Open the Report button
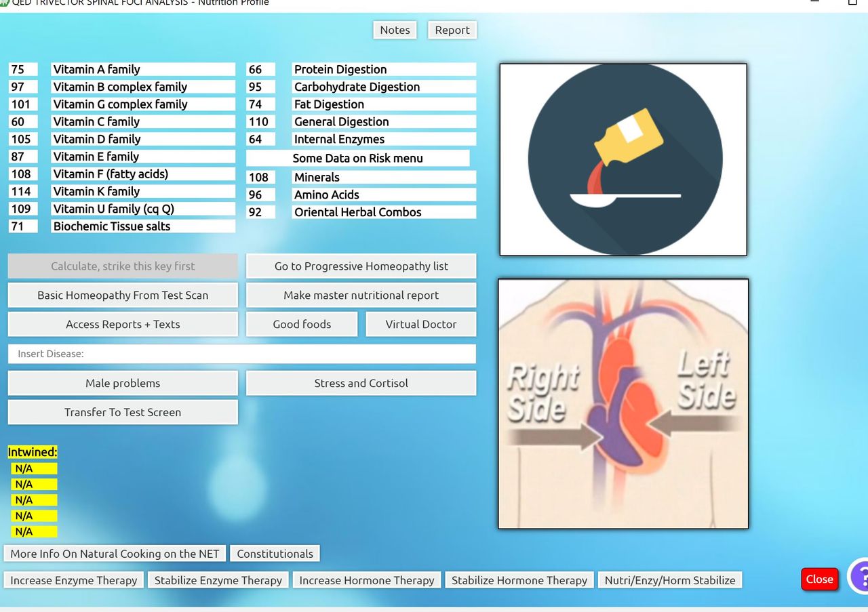This screenshot has height=612, width=868. (x=452, y=30)
